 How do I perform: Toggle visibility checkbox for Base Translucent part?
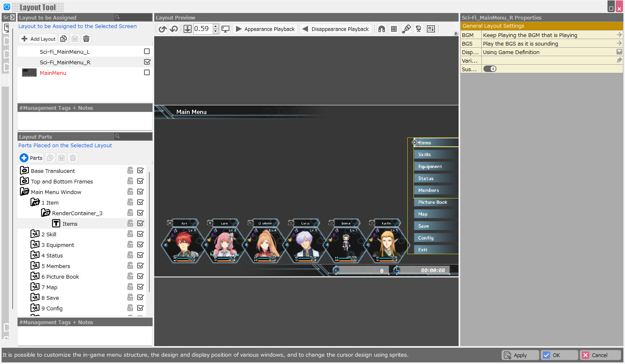pyautogui.click(x=140, y=170)
